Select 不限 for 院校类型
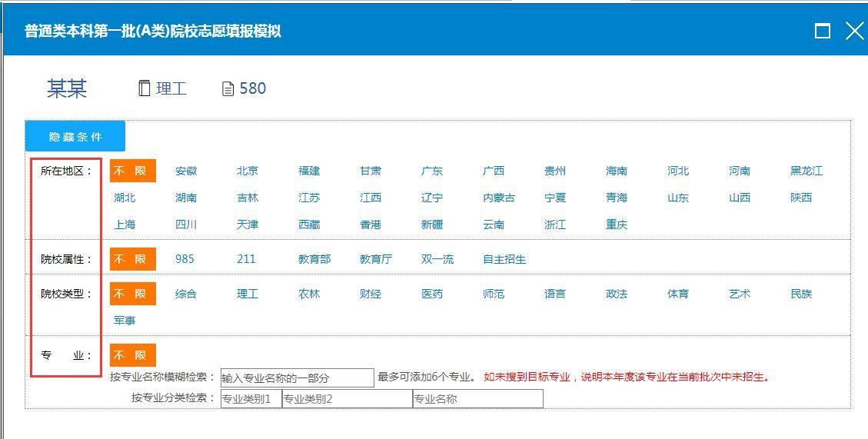 coord(132,294)
